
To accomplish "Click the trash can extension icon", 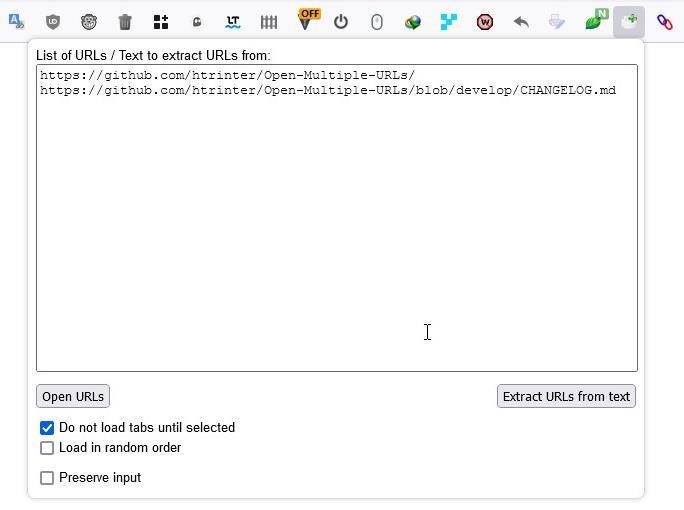I will [125, 22].
